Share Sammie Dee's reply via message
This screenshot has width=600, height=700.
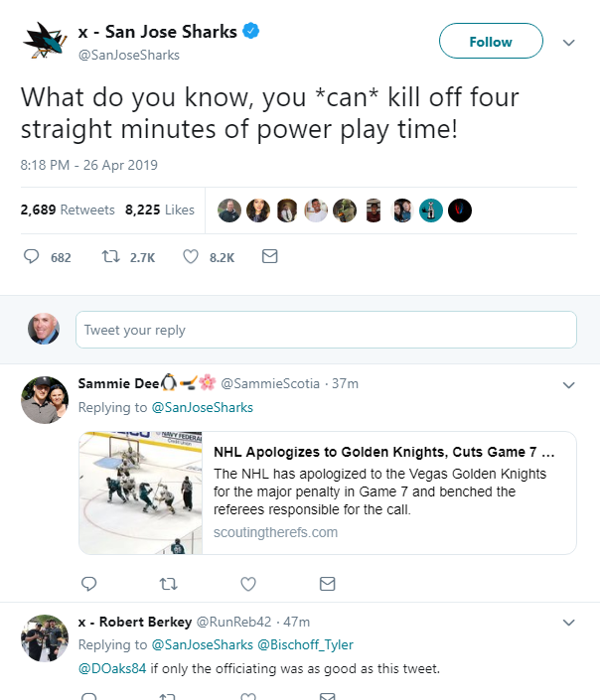327,583
